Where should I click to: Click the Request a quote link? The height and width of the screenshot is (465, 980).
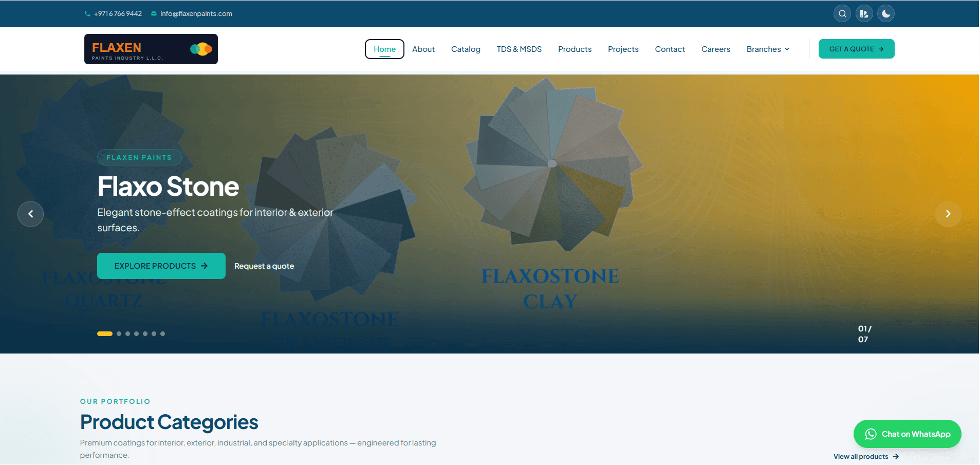(x=264, y=266)
